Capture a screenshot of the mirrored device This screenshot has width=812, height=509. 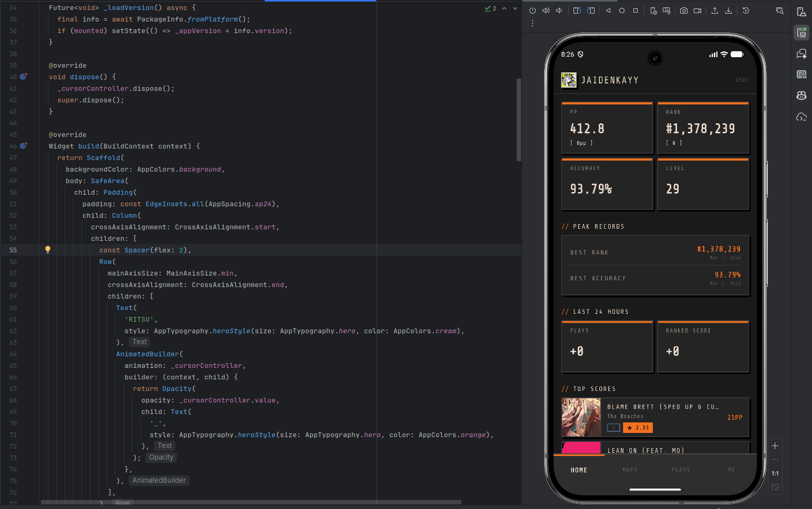coord(684,12)
